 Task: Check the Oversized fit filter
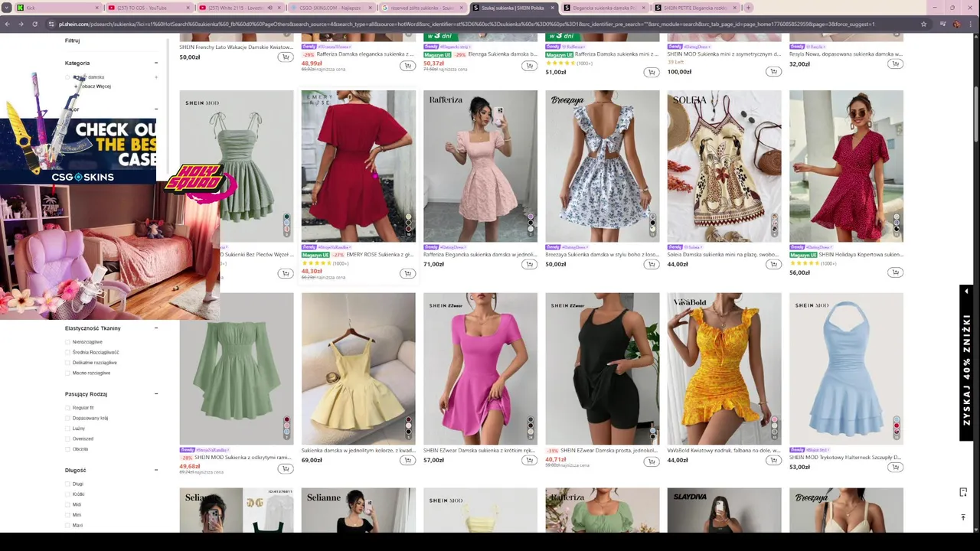[67, 439]
